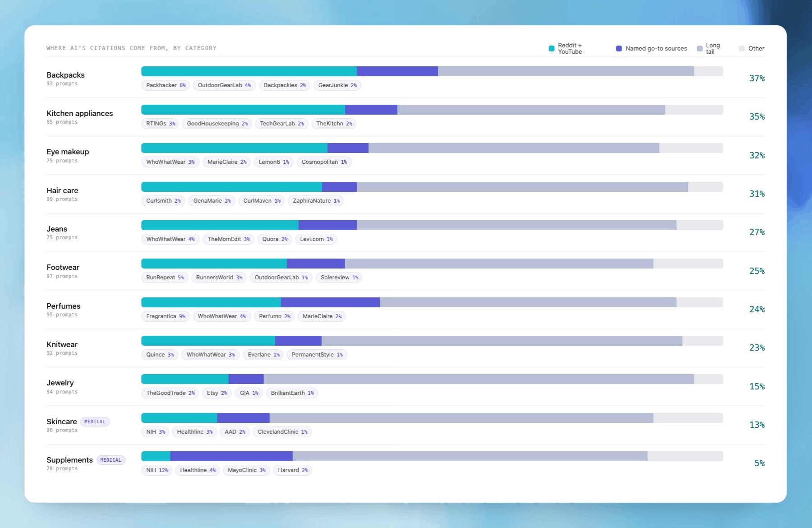Click the Backpacks category label

click(x=65, y=75)
